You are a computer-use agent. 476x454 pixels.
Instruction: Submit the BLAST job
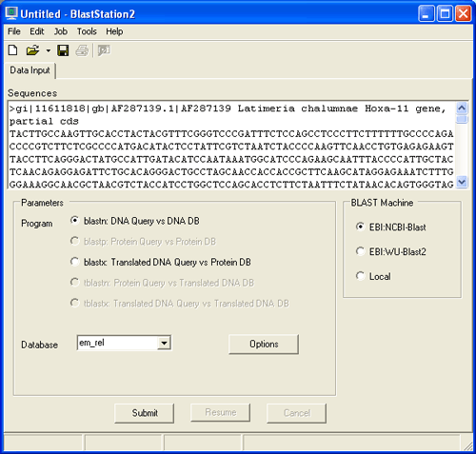tap(145, 413)
